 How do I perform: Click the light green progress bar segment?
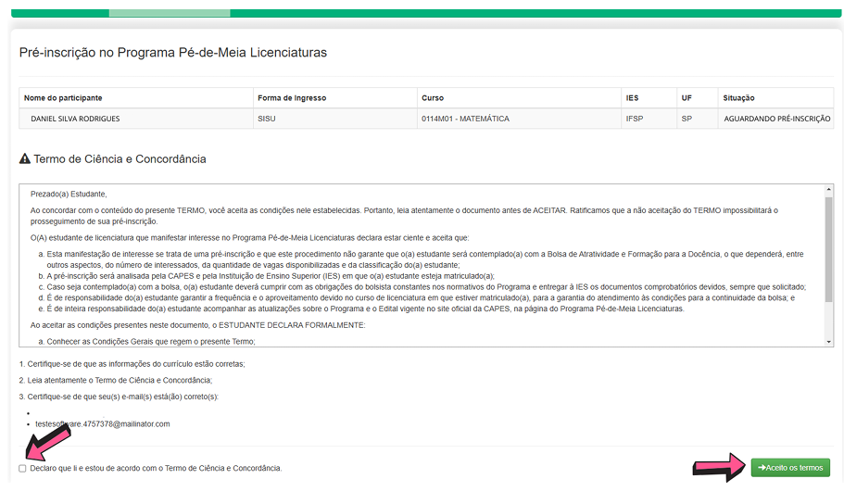coord(170,13)
